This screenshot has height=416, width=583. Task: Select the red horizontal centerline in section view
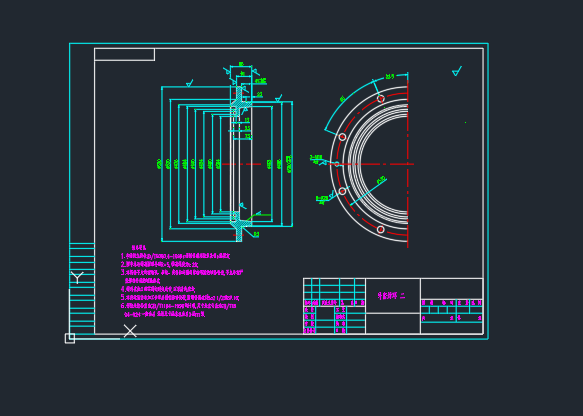(242, 164)
